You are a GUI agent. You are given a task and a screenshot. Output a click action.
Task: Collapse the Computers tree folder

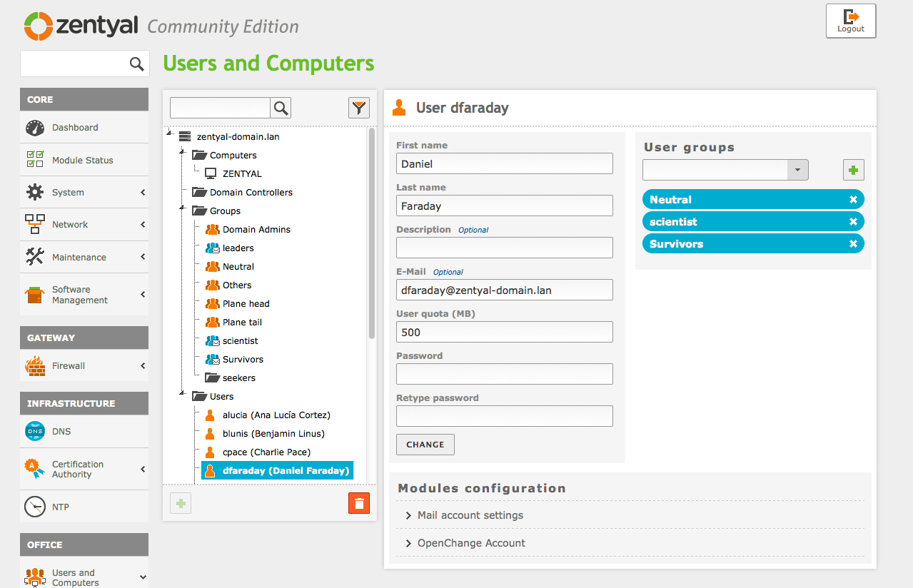182,151
